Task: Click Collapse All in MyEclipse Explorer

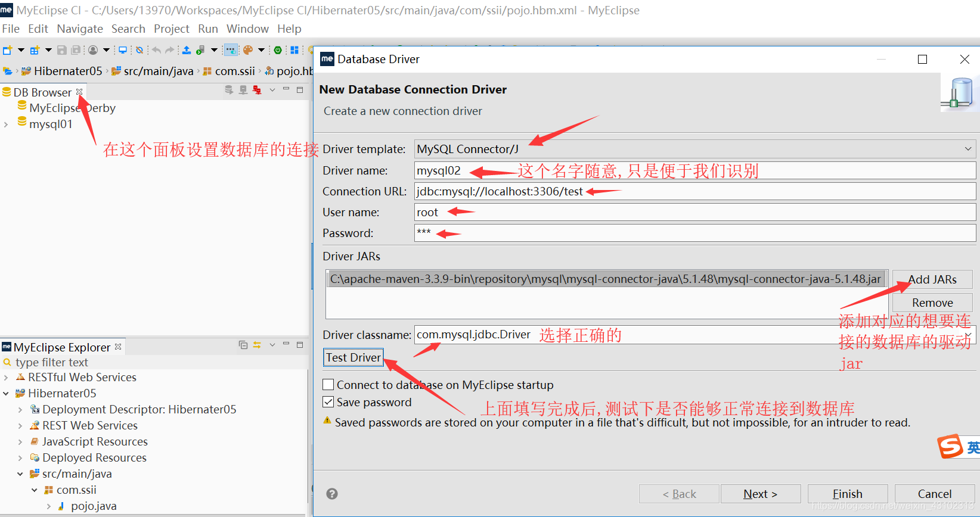Action: point(243,345)
